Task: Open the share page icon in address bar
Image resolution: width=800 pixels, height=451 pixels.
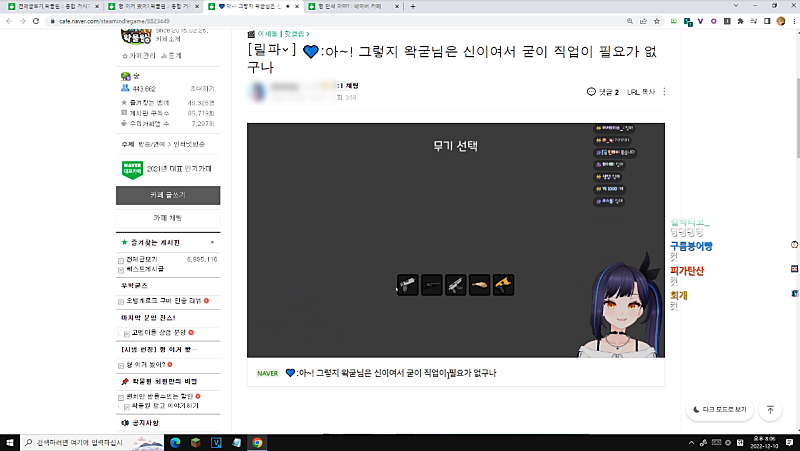Action: pos(643,21)
